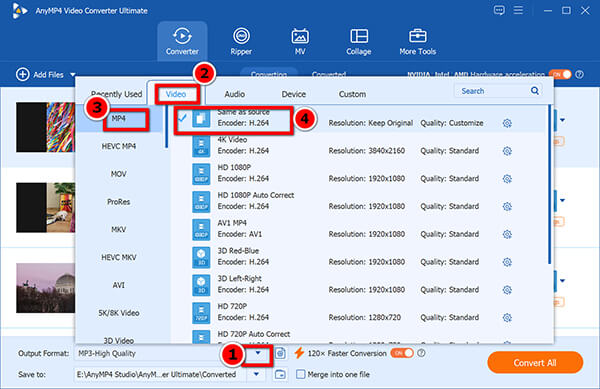Toggle hardware acceleration switch
The height and width of the screenshot is (389, 600).
[x=560, y=74]
